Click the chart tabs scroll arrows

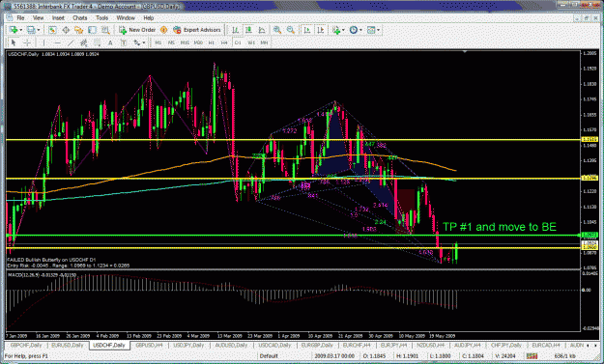pos(590,346)
